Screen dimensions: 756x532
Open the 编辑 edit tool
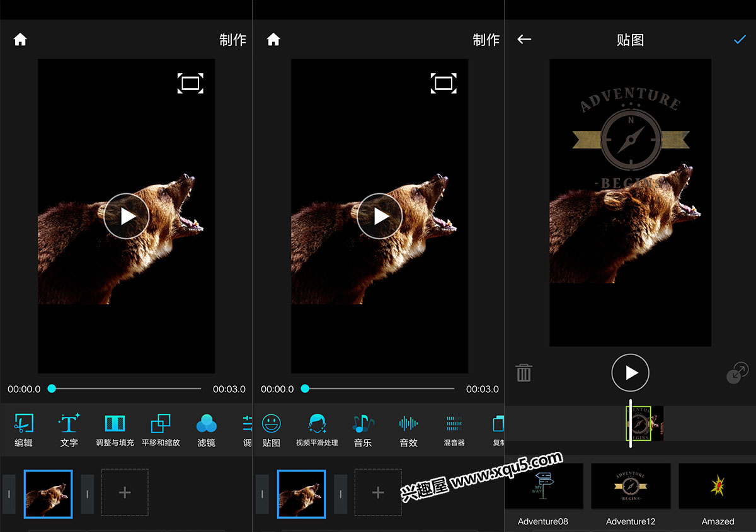pyautogui.click(x=23, y=430)
